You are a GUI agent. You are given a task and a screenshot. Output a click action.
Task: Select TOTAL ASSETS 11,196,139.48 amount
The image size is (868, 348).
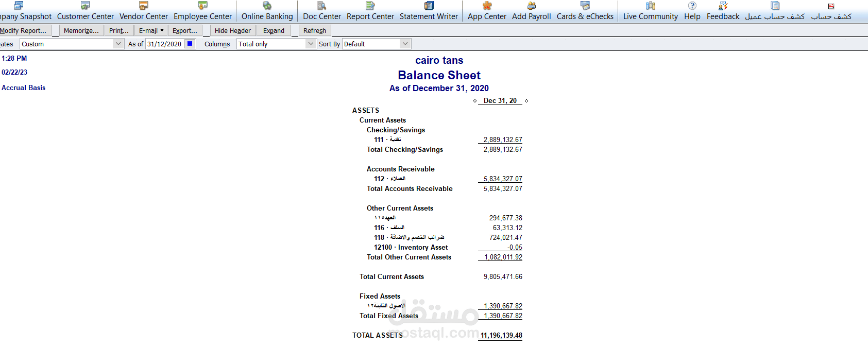(501, 336)
